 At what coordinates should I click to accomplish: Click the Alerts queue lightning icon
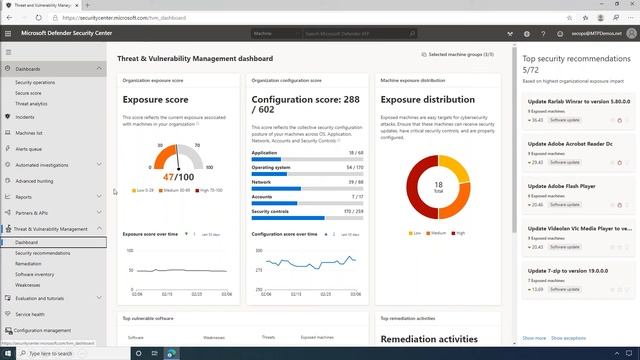point(8,149)
